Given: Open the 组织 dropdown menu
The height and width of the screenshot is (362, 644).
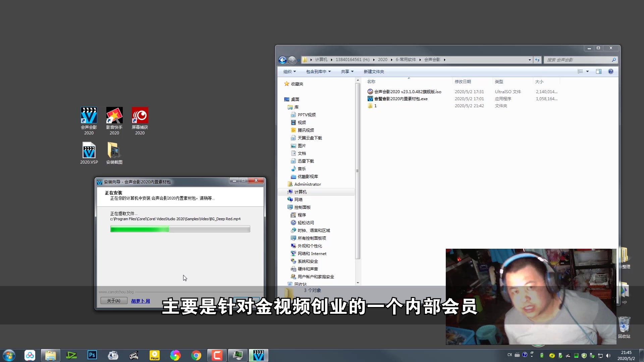Looking at the screenshot, I should coord(289,72).
